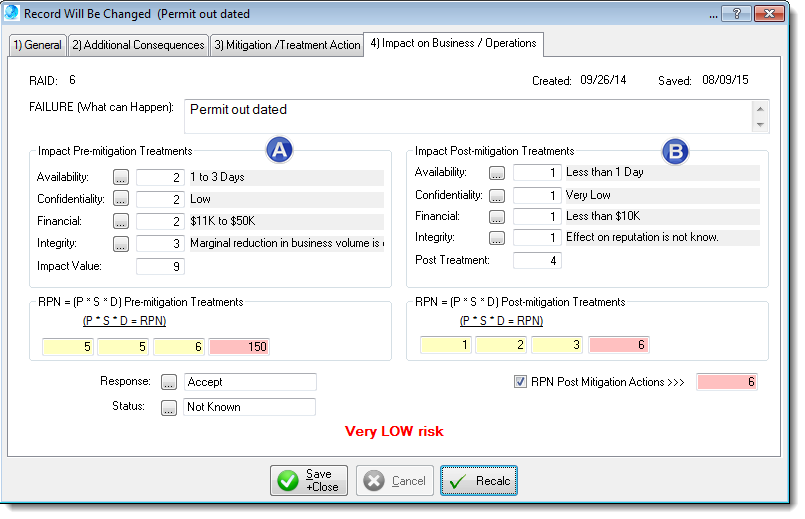Screen dimensions: 805x519
Task: Click the blue A marker badge
Action: (281, 150)
